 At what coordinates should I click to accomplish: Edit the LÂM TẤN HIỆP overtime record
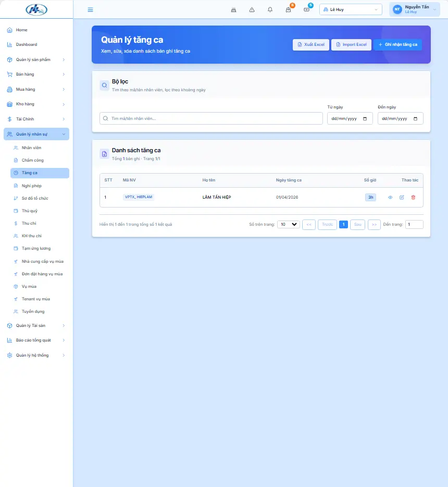click(402, 197)
